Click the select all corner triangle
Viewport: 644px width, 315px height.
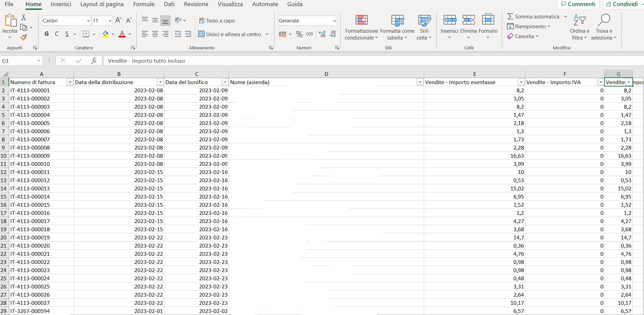(5, 74)
